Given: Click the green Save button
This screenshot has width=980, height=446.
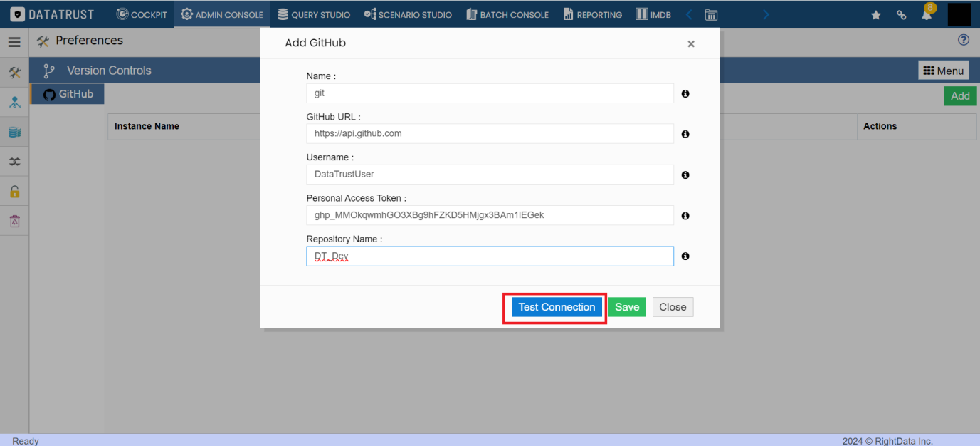Looking at the screenshot, I should [627, 307].
